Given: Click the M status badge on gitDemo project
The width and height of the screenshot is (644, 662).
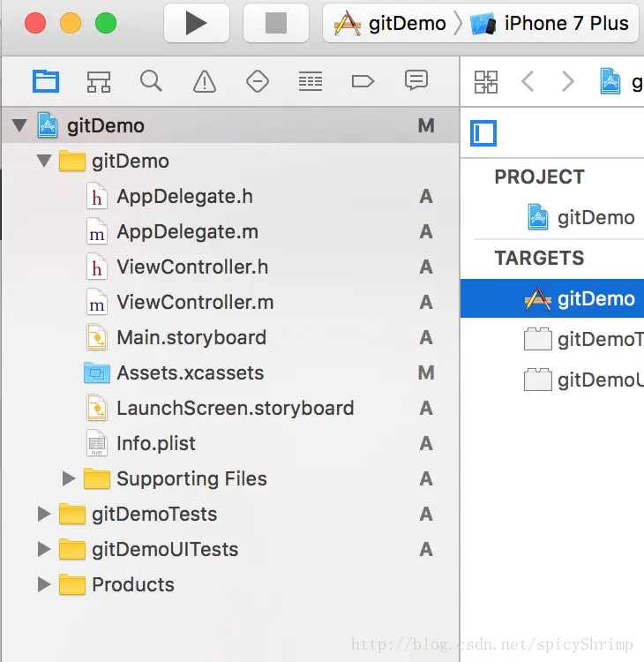Looking at the screenshot, I should pyautogui.click(x=426, y=125).
